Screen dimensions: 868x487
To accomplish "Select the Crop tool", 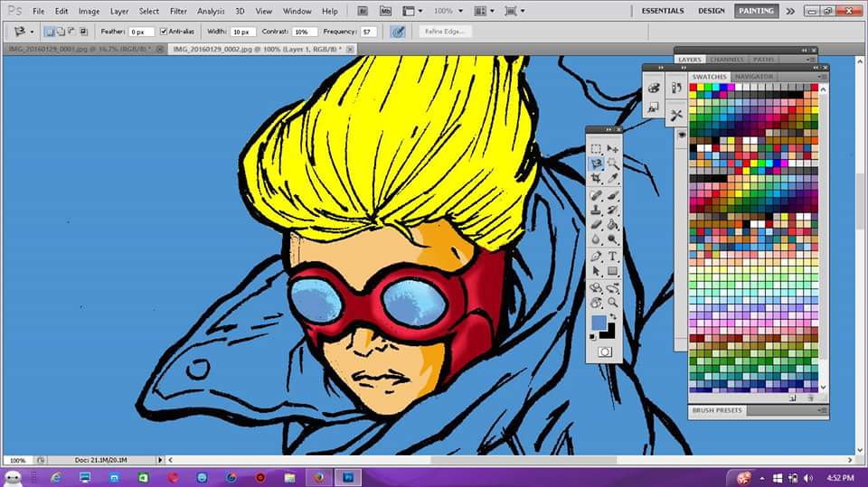I will coord(596,178).
